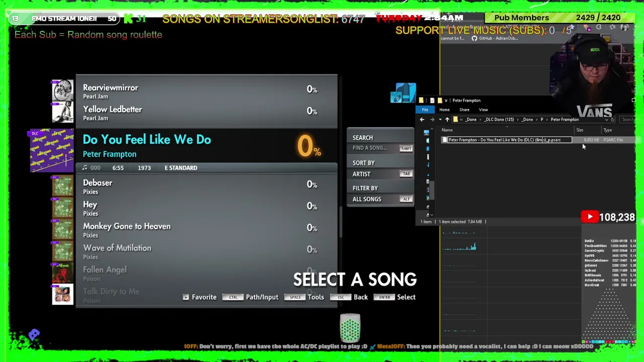This screenshot has width=644, height=362.
Task: Select the song Debaser by Pixies
Action: pyautogui.click(x=206, y=187)
